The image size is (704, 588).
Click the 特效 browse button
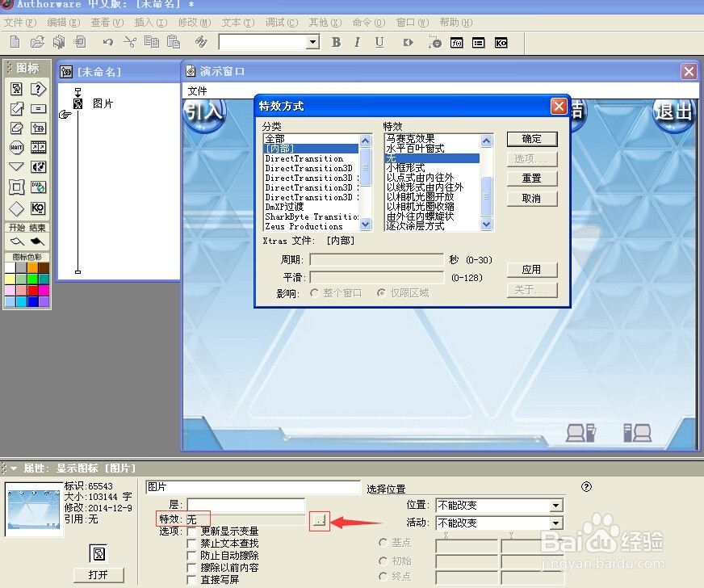(x=320, y=521)
